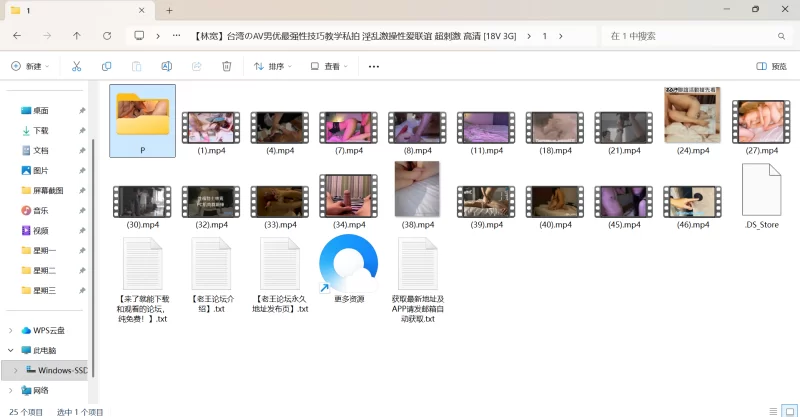Viewport: 800px width, 417px height.
Task: Expand the 此电脑 tree node
Action: point(11,350)
